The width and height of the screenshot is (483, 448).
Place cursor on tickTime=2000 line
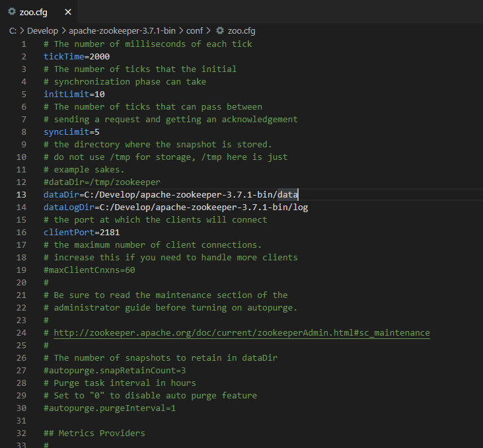point(77,57)
